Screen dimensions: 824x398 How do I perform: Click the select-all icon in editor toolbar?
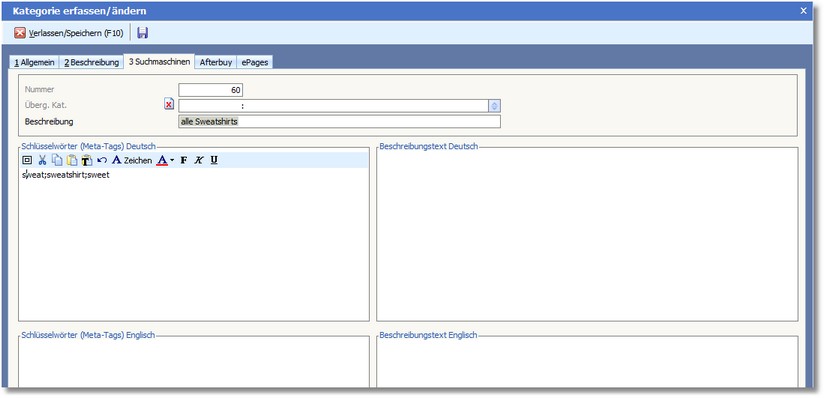27,160
